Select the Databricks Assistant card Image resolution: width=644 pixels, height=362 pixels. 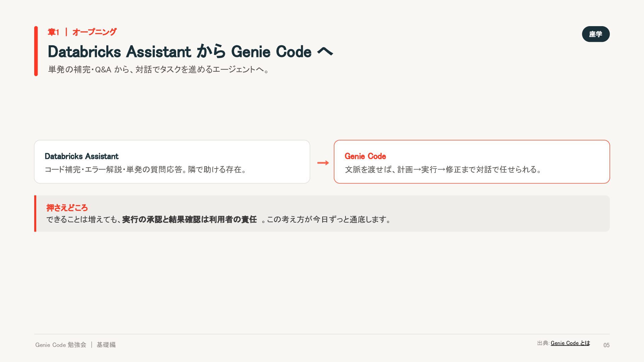(172, 162)
